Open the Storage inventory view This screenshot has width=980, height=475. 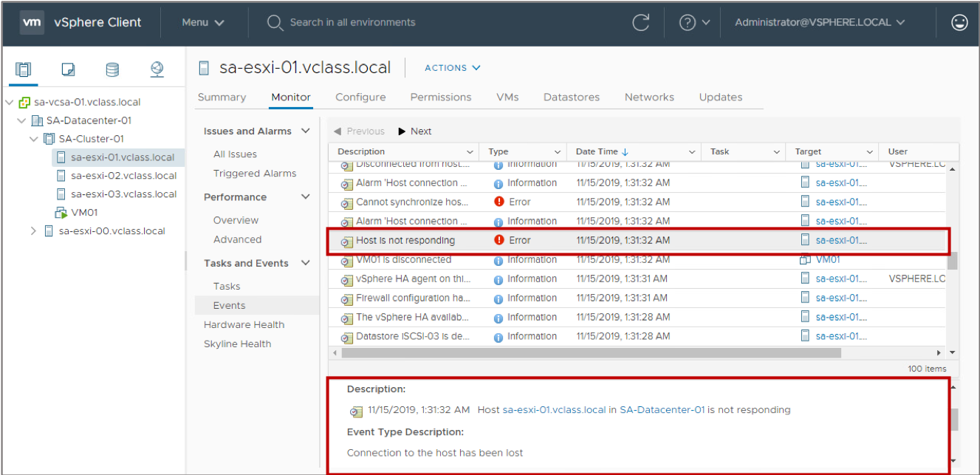point(112,69)
